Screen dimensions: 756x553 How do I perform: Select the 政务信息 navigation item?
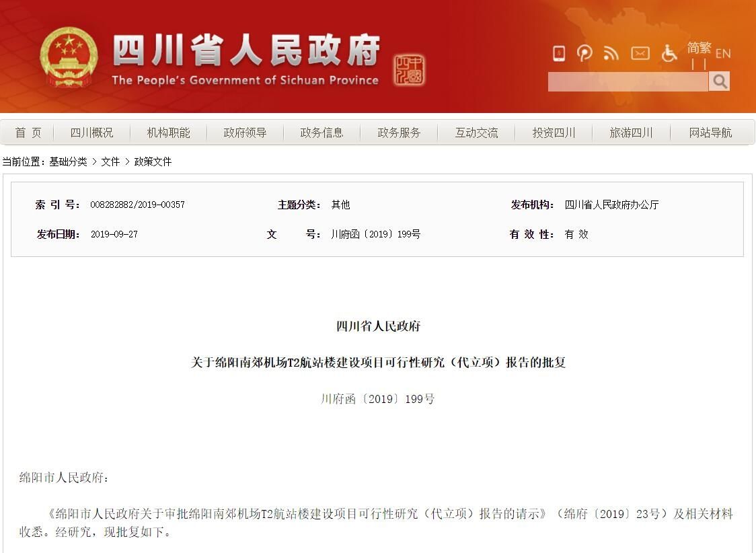point(322,133)
